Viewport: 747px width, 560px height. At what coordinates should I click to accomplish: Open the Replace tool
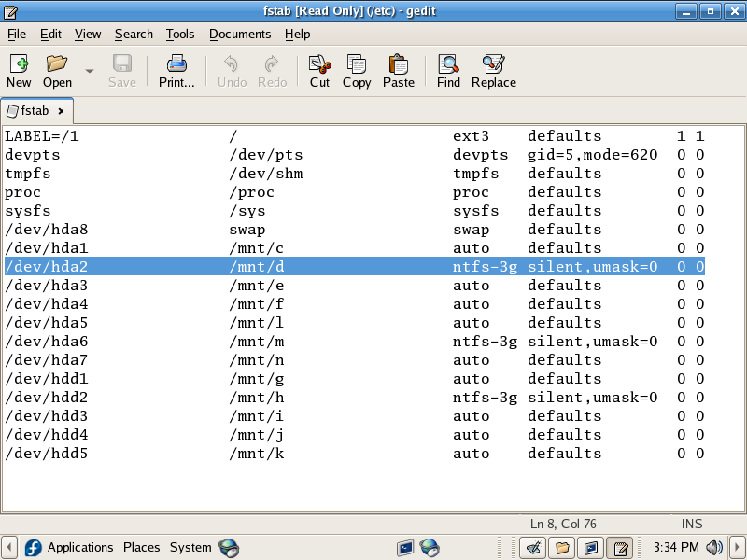(x=494, y=64)
